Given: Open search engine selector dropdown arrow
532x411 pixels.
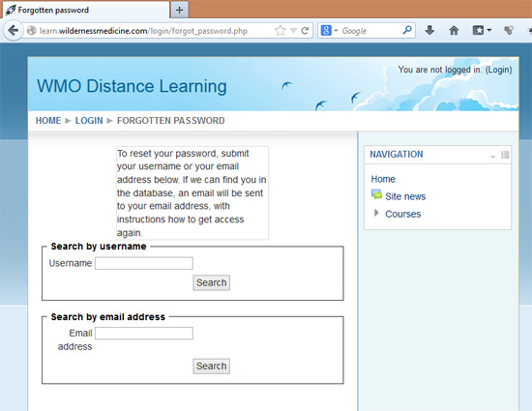Looking at the screenshot, I should tap(336, 31).
